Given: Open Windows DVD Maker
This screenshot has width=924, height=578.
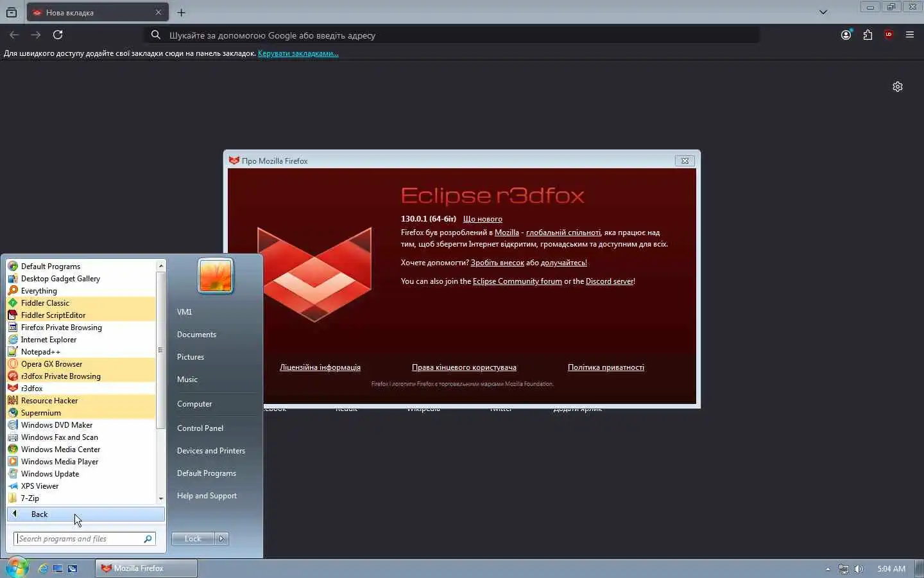Looking at the screenshot, I should coord(81,425).
